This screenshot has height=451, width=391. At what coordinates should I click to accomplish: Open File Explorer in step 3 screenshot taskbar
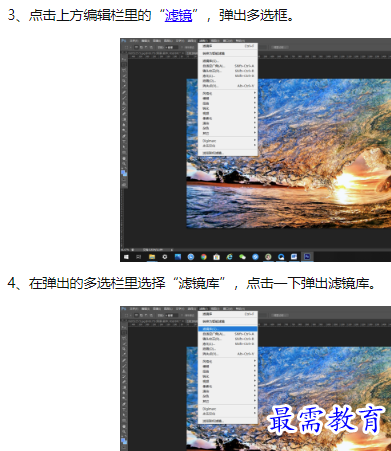[152, 257]
